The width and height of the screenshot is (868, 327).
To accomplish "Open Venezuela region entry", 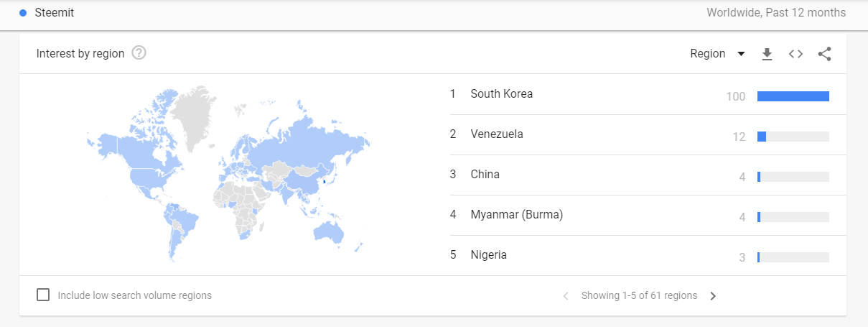I will (497, 134).
